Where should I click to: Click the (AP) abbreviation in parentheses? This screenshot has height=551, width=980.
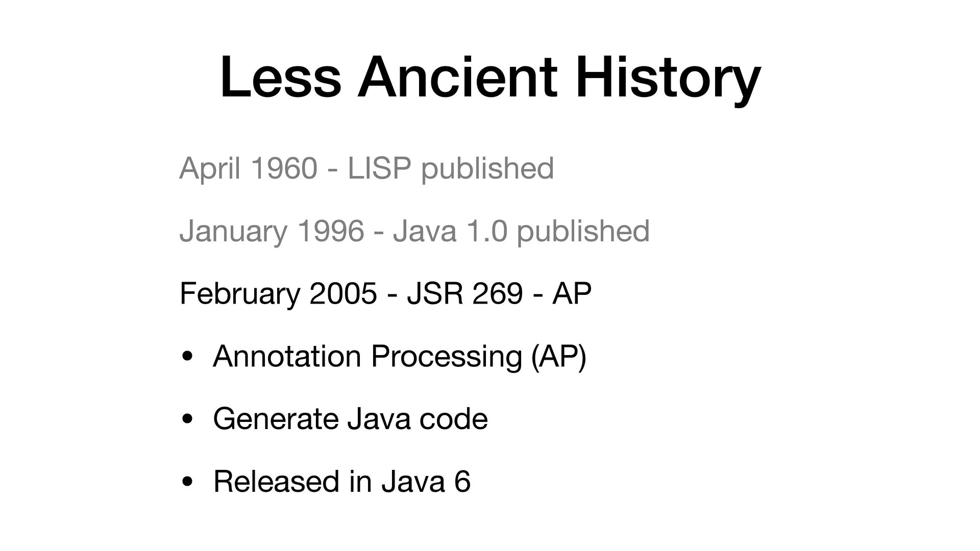(x=559, y=356)
